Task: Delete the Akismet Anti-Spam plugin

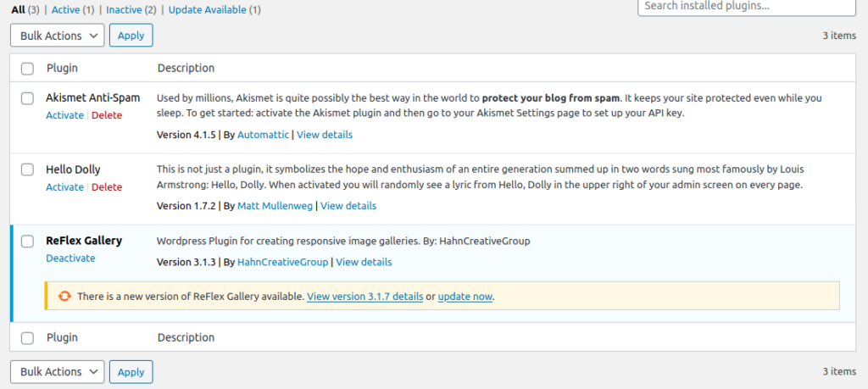Action: (107, 115)
